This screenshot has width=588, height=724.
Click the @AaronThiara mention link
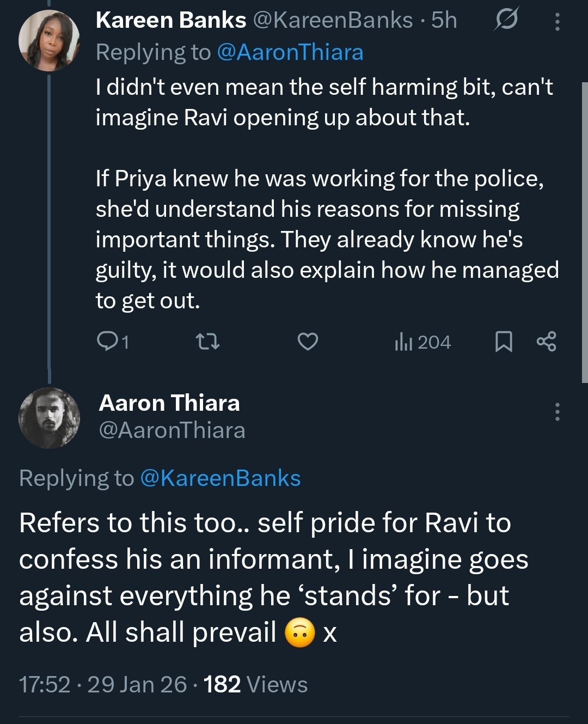coord(290,53)
